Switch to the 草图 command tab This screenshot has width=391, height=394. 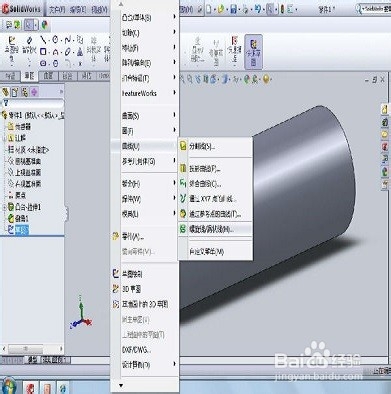click(x=29, y=76)
